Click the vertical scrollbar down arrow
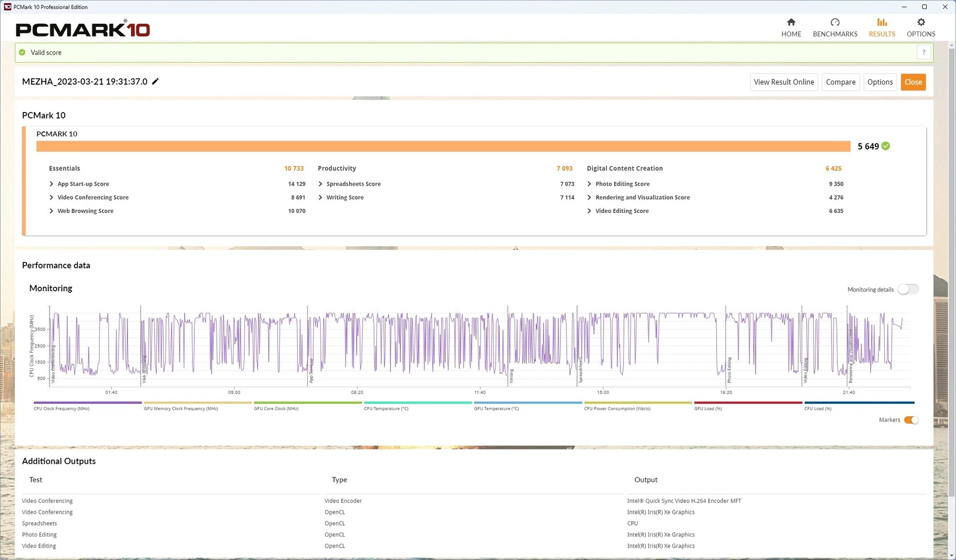Screen dimensions: 956x560 (x=952, y=555)
